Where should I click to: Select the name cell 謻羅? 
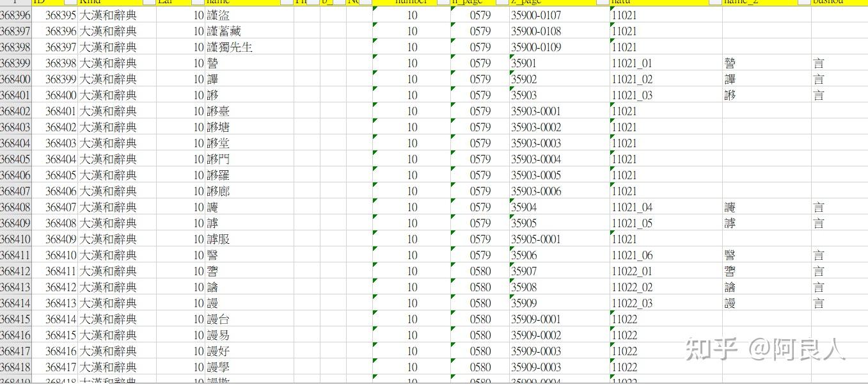pos(249,175)
